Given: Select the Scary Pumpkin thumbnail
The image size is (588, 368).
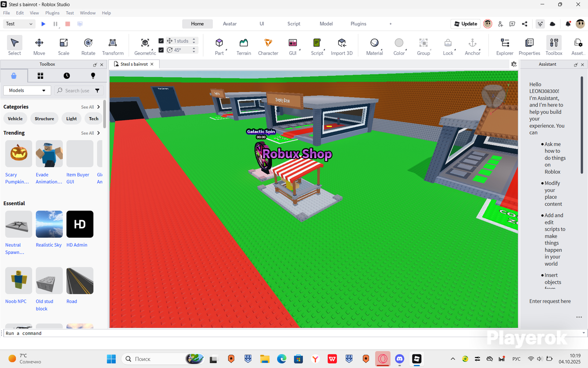Looking at the screenshot, I should click(x=19, y=153).
